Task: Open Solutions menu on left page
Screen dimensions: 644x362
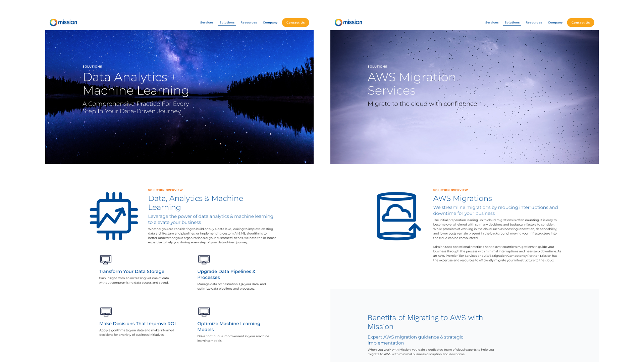Action: [x=227, y=23]
